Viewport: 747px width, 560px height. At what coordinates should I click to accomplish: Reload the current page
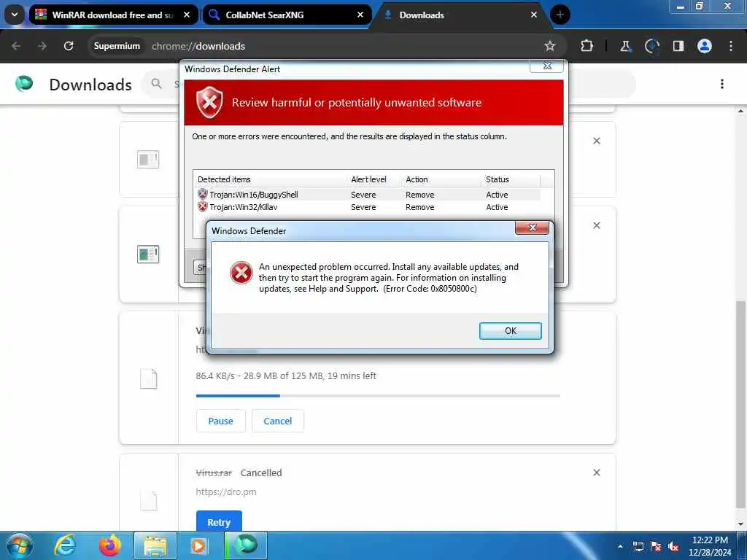[69, 46]
